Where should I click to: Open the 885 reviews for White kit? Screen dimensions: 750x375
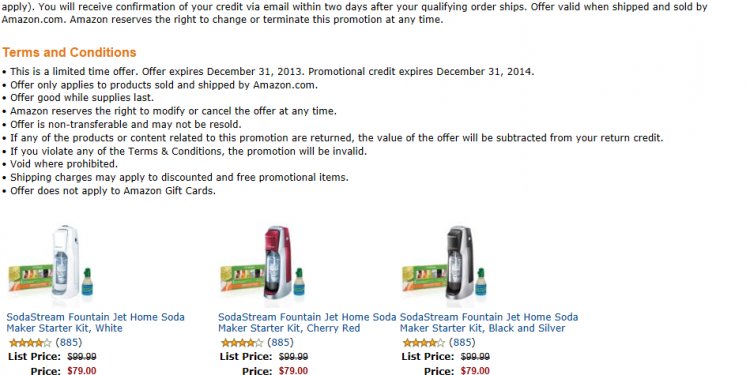pos(69,342)
